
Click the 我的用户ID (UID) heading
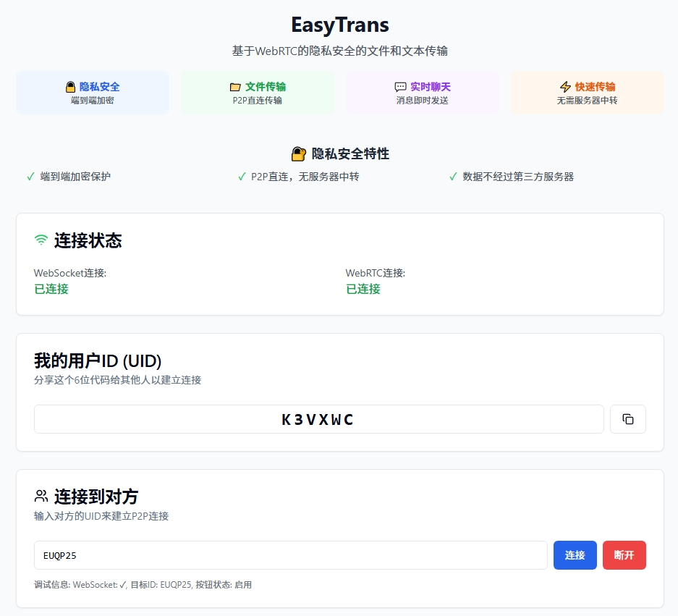click(98, 360)
